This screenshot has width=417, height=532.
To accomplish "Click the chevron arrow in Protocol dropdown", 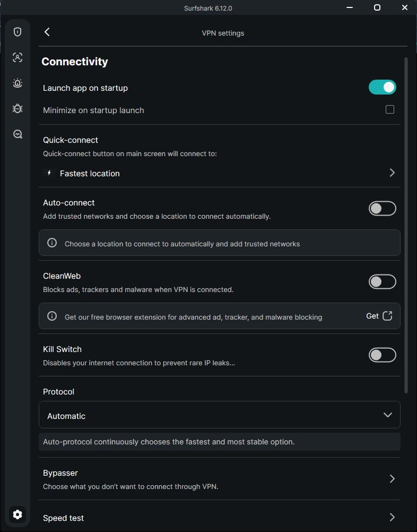I will click(x=387, y=415).
